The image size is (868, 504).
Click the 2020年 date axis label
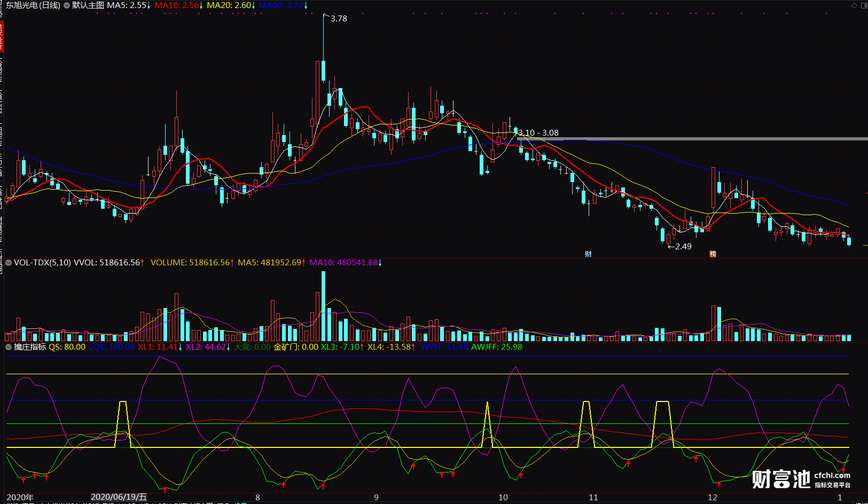[20, 497]
